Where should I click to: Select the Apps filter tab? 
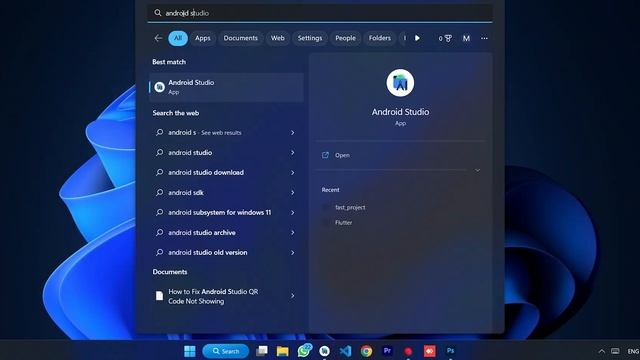click(203, 38)
